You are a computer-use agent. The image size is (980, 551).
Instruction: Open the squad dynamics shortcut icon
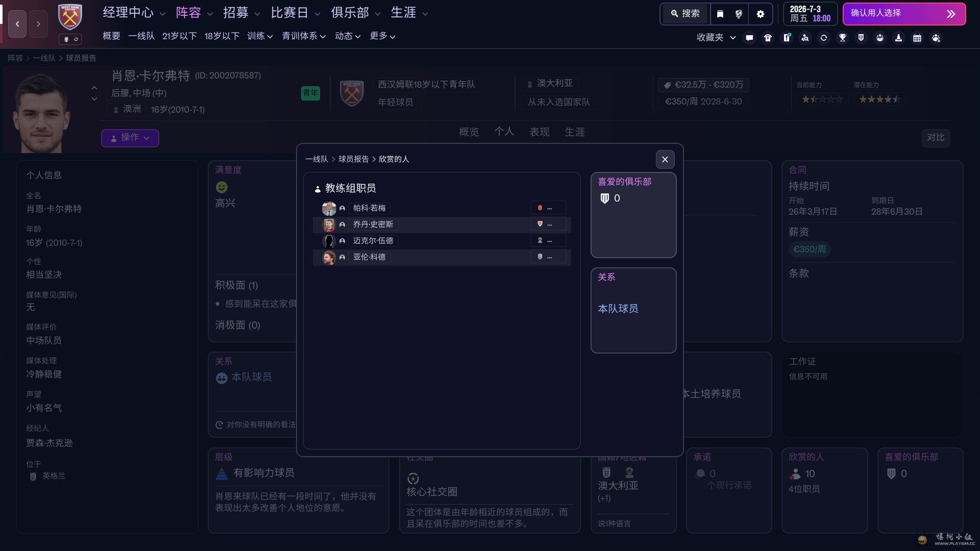[880, 38]
